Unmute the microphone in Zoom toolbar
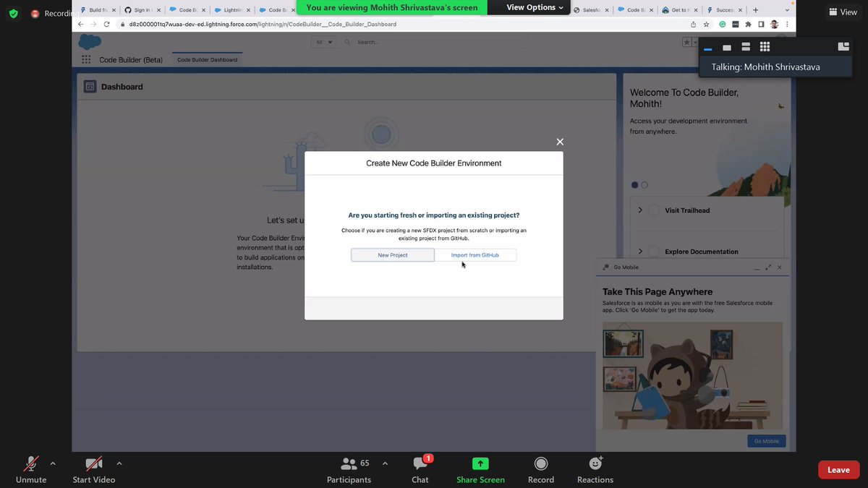The width and height of the screenshot is (868, 488). pyautogui.click(x=31, y=469)
